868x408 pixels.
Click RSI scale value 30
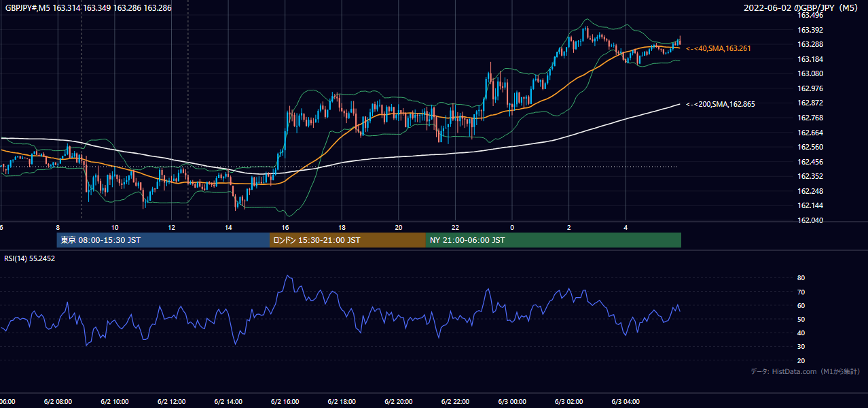coord(801,347)
